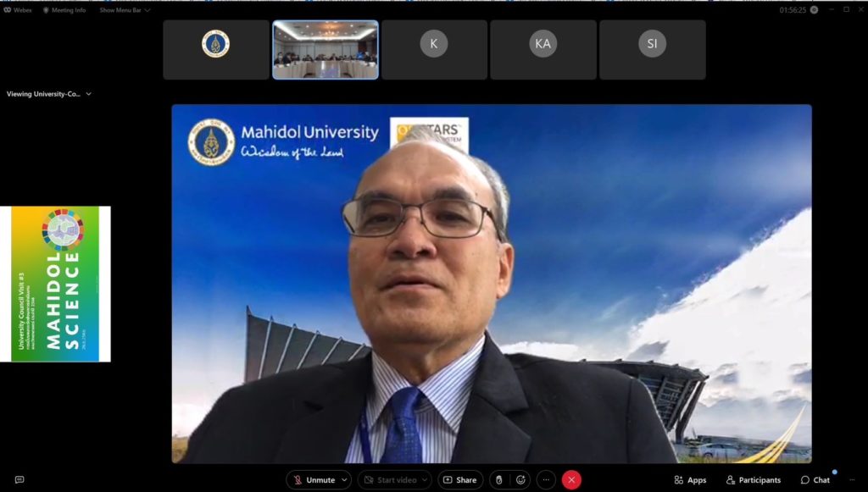
Task: Show the Participants panel
Action: coord(753,480)
